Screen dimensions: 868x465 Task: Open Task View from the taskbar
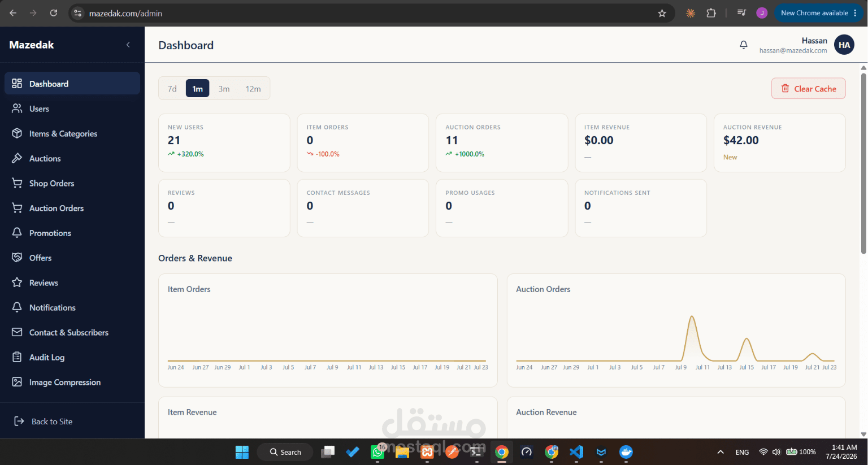pyautogui.click(x=328, y=452)
